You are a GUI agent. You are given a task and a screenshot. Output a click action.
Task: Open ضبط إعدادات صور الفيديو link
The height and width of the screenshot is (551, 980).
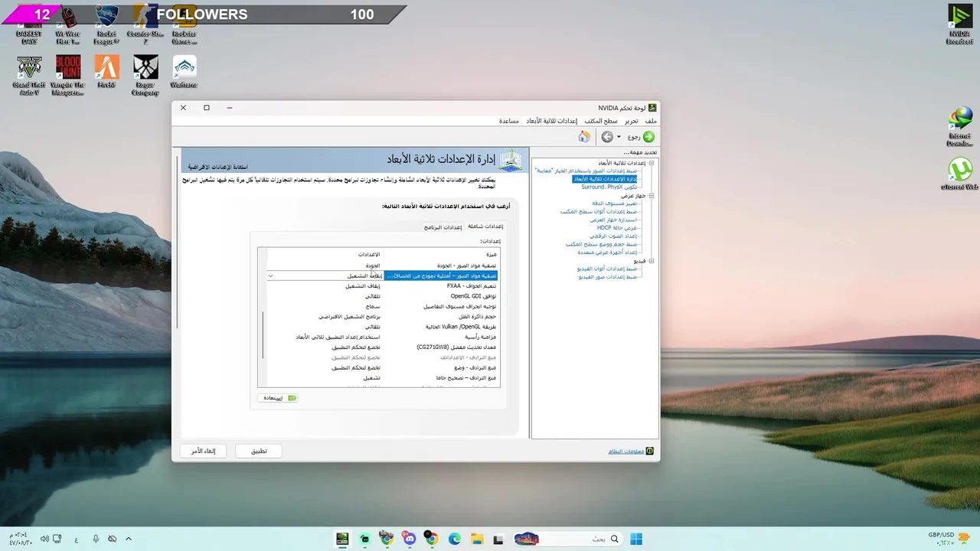pos(608,276)
